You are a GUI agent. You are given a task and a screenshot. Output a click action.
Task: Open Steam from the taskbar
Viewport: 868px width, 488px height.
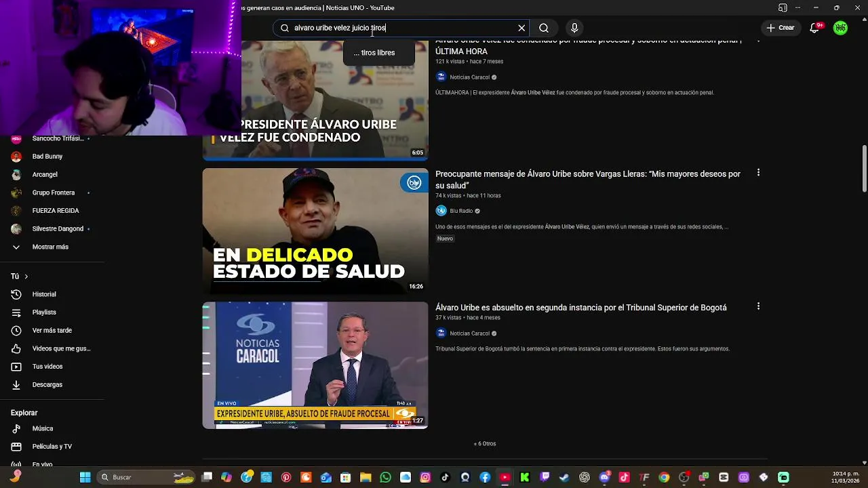coord(564,477)
